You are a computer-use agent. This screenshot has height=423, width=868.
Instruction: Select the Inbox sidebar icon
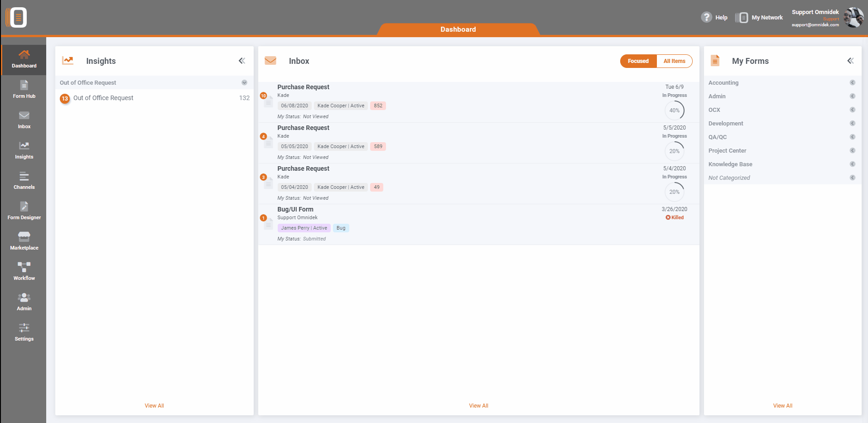click(24, 119)
